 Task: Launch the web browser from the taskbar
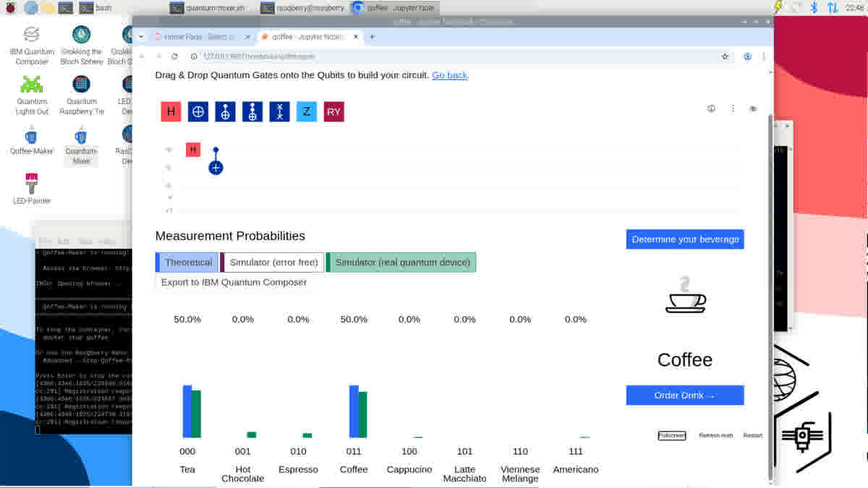pos(30,8)
